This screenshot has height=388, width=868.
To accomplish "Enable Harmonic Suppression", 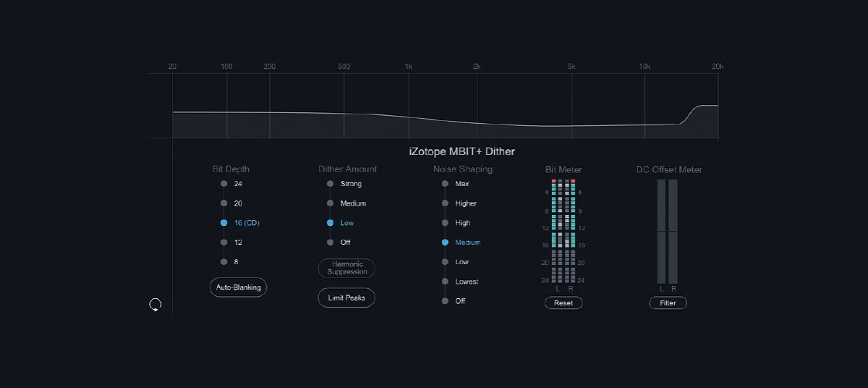I will [346, 268].
